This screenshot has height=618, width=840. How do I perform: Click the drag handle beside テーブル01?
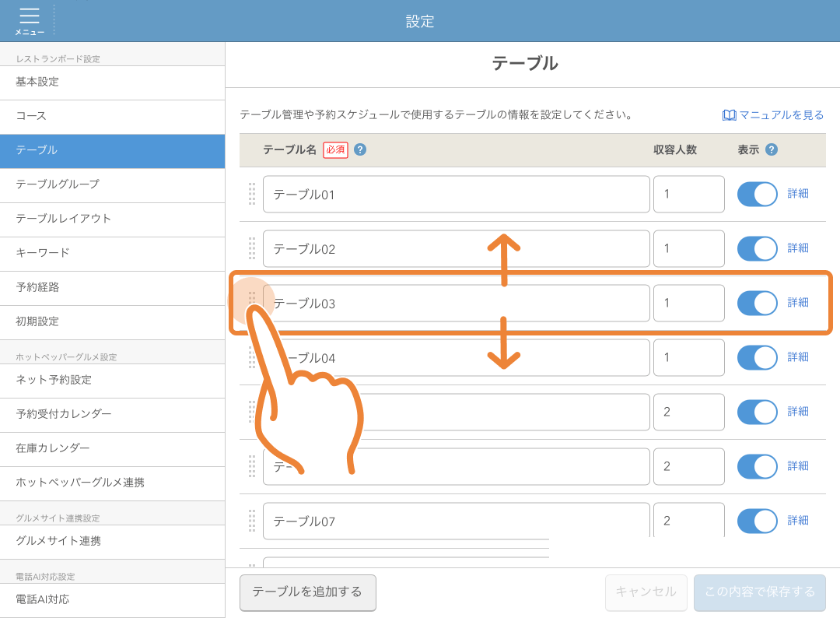[252, 194]
